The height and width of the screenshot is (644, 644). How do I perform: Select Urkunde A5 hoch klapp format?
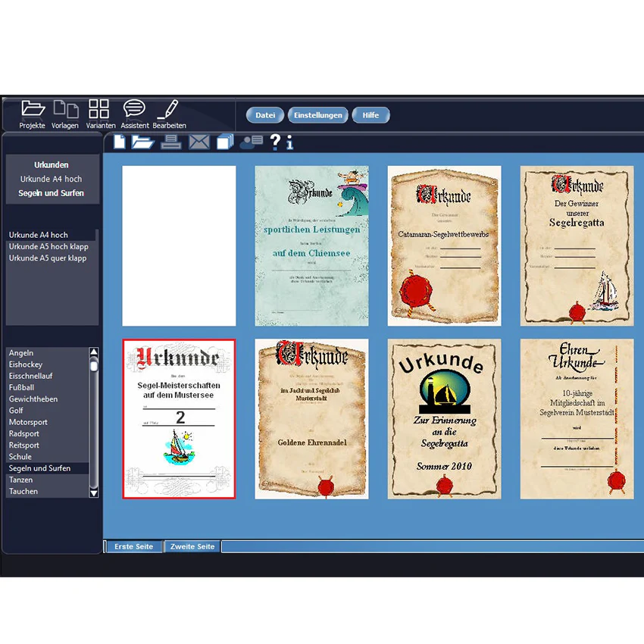(x=51, y=246)
